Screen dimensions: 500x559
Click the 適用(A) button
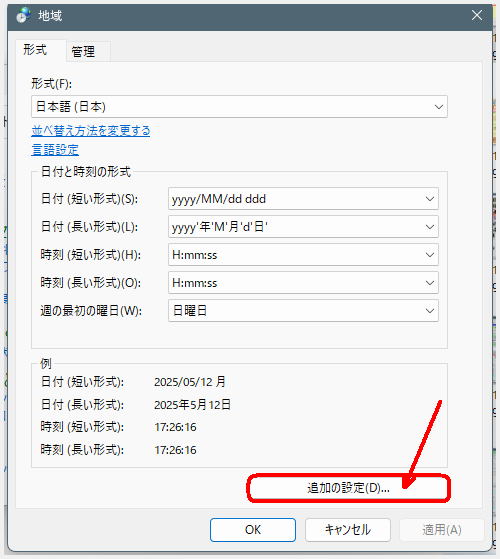coord(442,530)
